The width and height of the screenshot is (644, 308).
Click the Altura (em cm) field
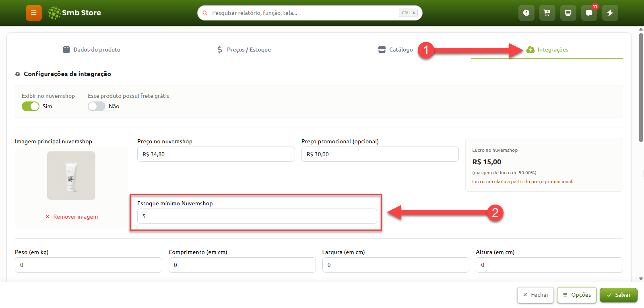tap(549, 265)
